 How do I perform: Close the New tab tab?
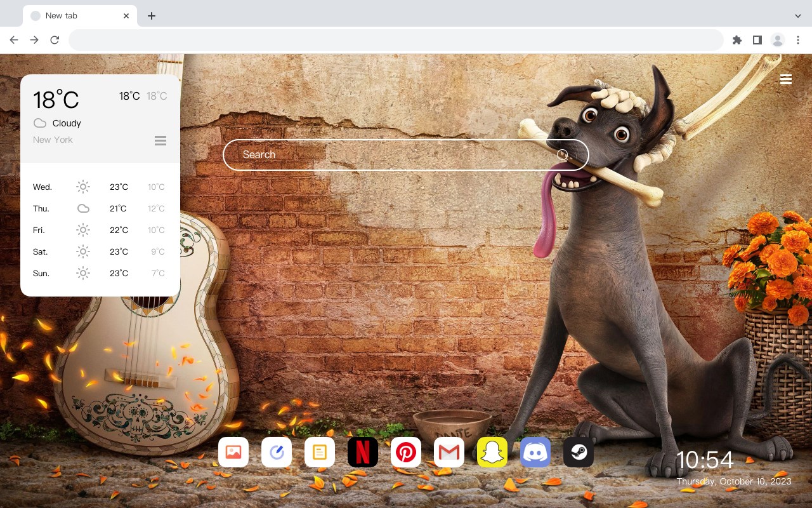[x=126, y=16]
